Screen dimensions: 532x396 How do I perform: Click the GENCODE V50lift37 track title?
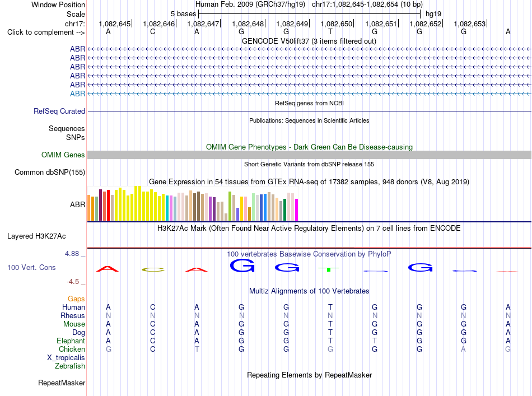pos(309,41)
